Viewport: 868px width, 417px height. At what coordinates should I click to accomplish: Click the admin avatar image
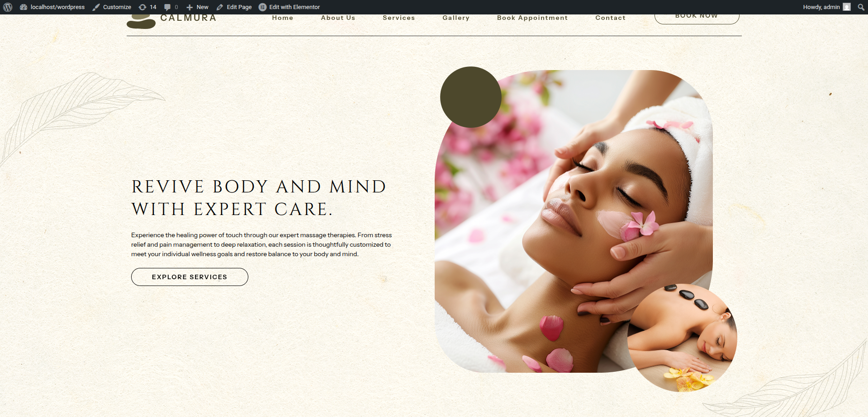[847, 7]
